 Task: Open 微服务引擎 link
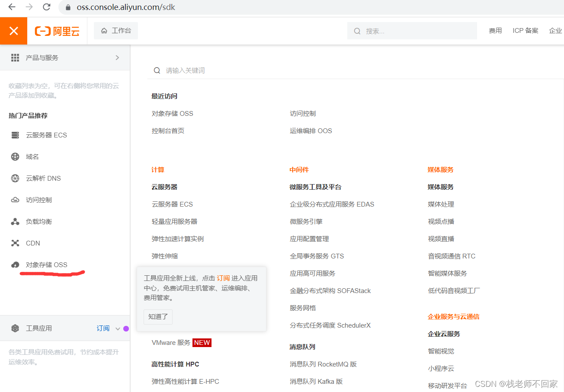pyautogui.click(x=306, y=222)
